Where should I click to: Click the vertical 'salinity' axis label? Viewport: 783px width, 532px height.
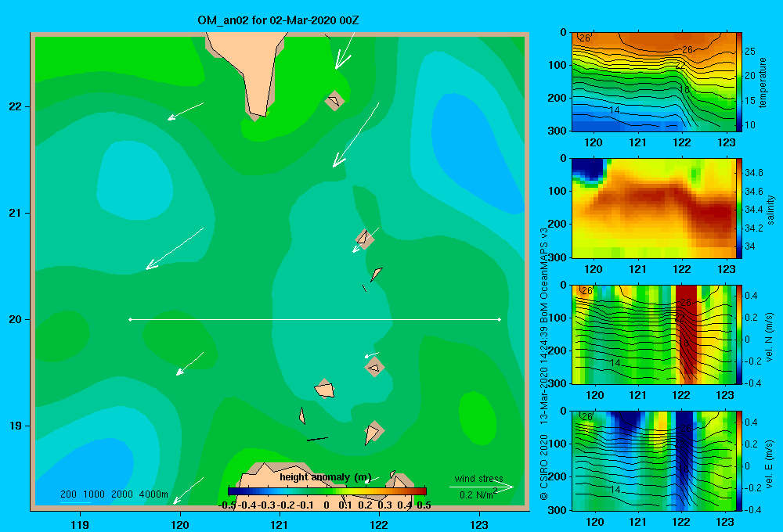[x=771, y=210]
